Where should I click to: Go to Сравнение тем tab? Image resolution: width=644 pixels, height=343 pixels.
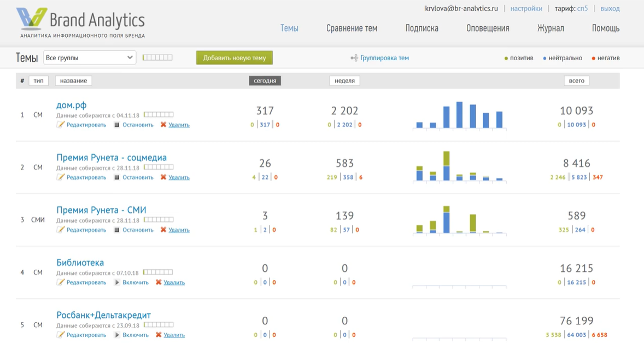pos(352,28)
